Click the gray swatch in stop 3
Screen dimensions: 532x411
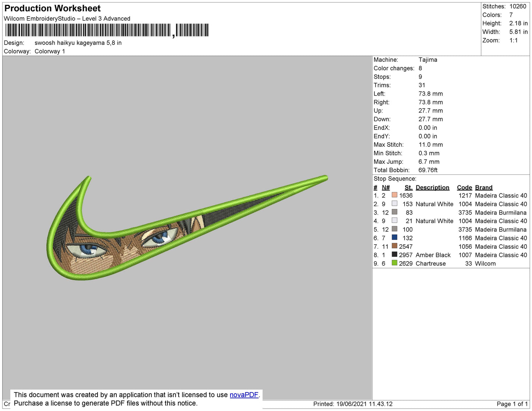(394, 212)
